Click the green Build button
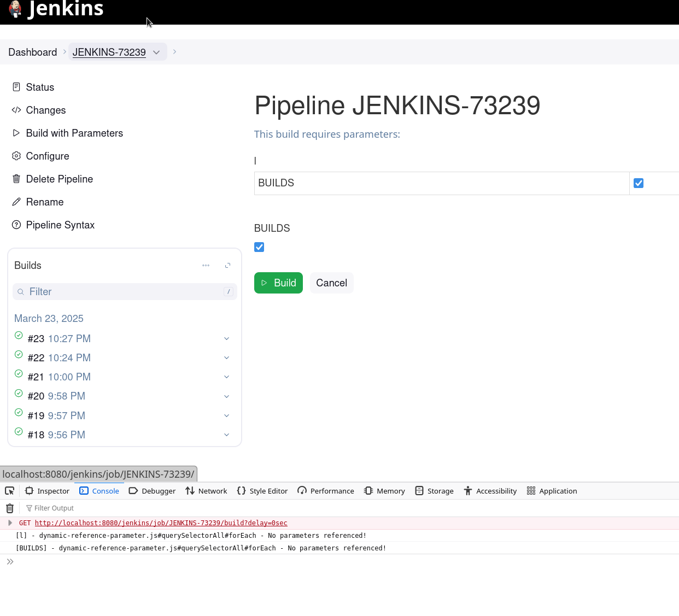Image resolution: width=679 pixels, height=616 pixels. pos(278,283)
